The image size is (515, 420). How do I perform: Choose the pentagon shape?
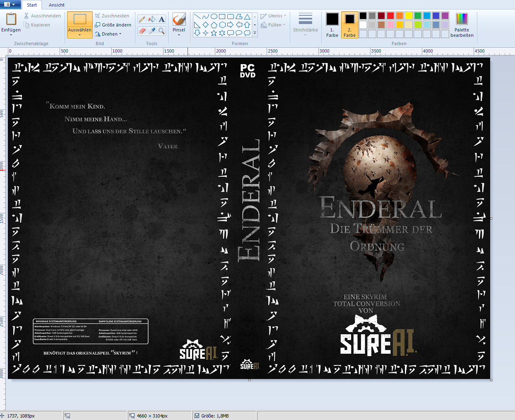pos(214,25)
